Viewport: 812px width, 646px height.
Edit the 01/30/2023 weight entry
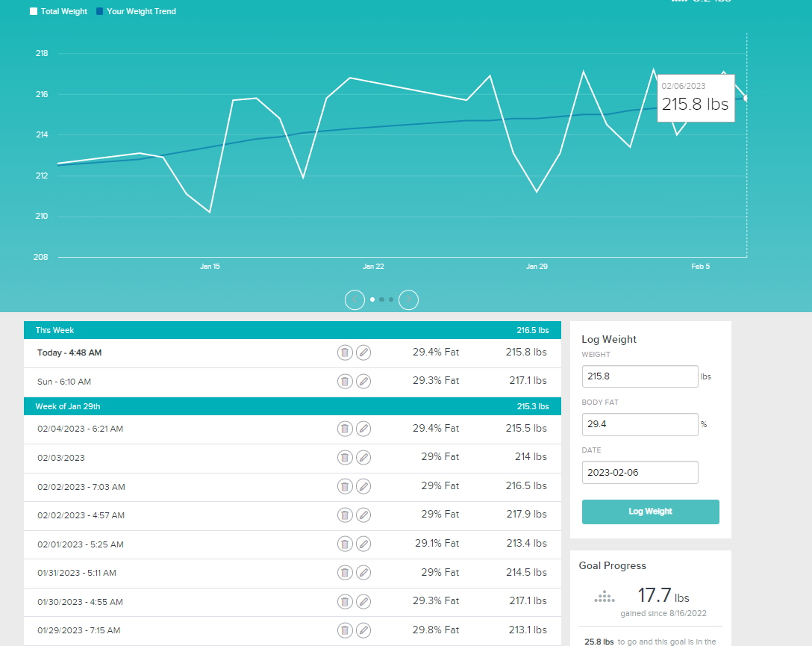tap(363, 601)
